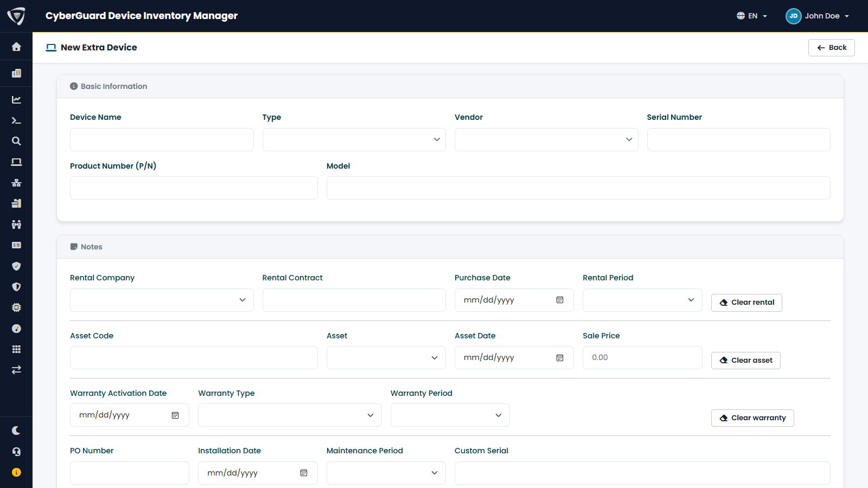Open the headset support icon in the sidebar
The width and height of the screenshot is (868, 488).
tap(16, 452)
